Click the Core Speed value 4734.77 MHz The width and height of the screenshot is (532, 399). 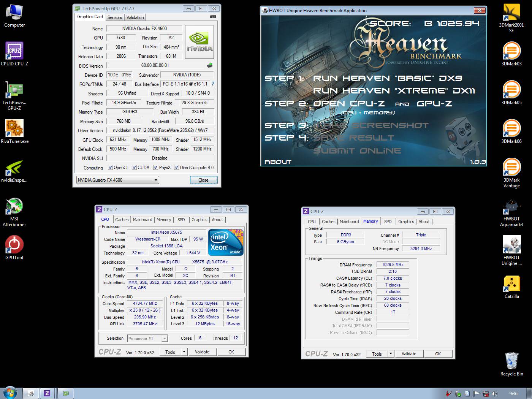pos(145,304)
